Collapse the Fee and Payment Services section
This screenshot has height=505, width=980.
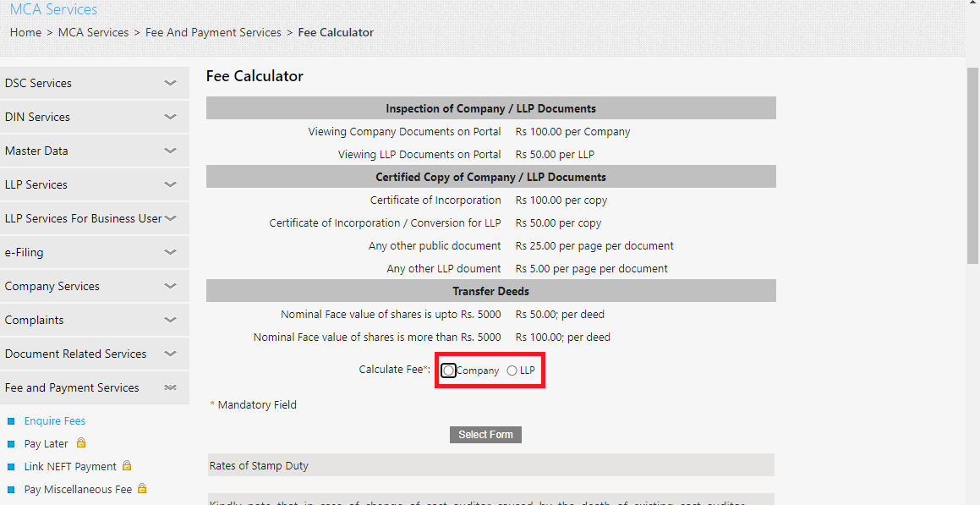(x=170, y=387)
